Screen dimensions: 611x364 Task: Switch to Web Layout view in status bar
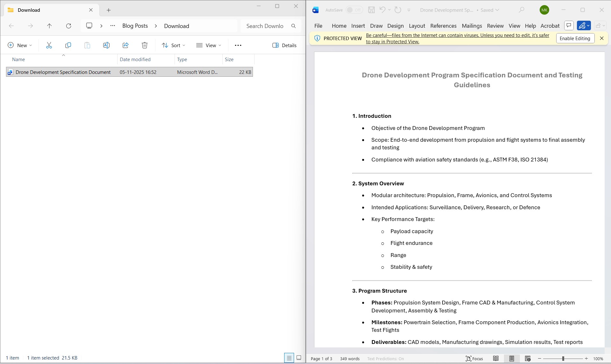[x=528, y=359]
